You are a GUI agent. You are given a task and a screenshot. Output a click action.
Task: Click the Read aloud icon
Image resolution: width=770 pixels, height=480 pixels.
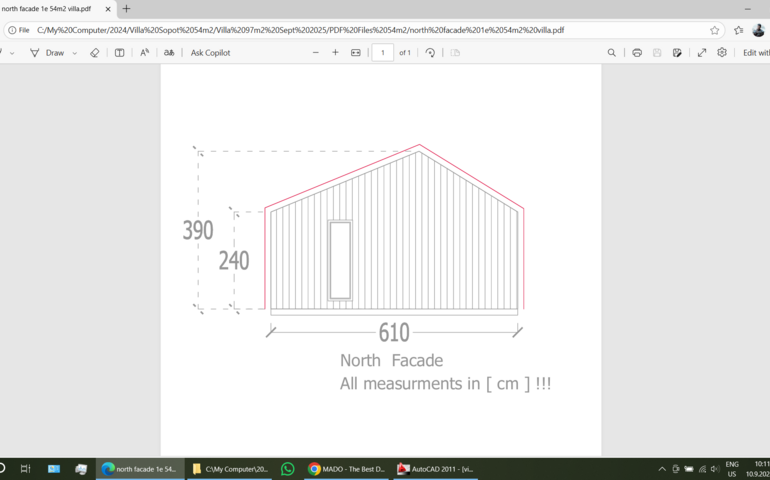[144, 53]
